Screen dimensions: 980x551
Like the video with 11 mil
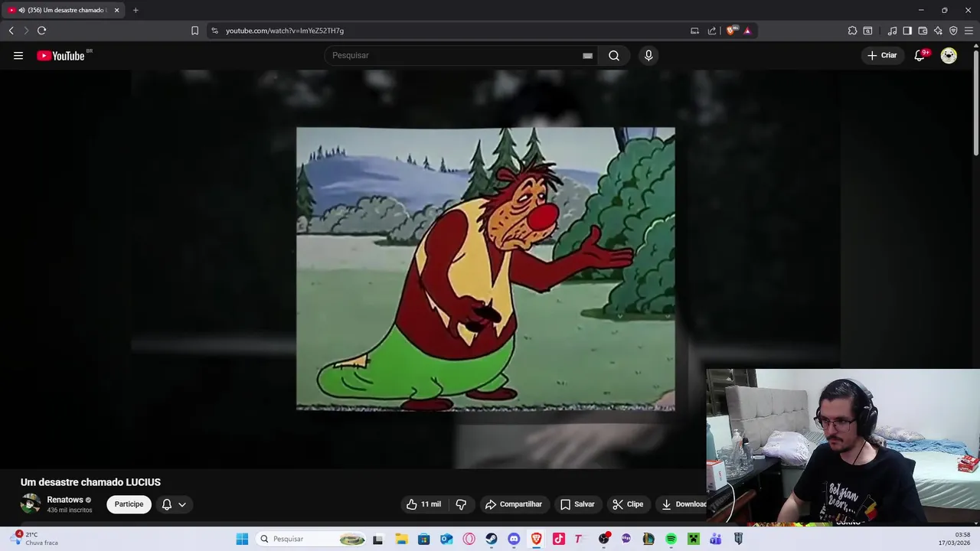coord(423,504)
